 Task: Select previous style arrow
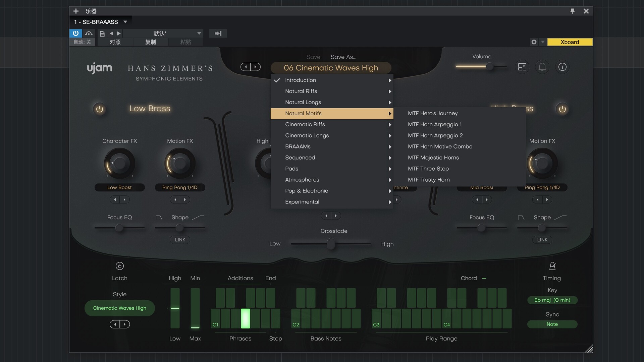[x=115, y=324]
